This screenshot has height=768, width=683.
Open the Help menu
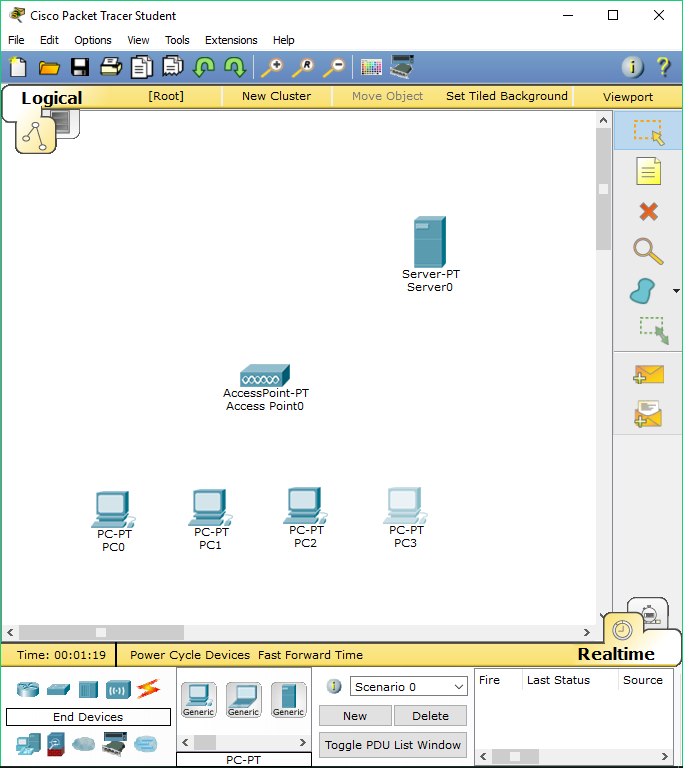(x=283, y=40)
